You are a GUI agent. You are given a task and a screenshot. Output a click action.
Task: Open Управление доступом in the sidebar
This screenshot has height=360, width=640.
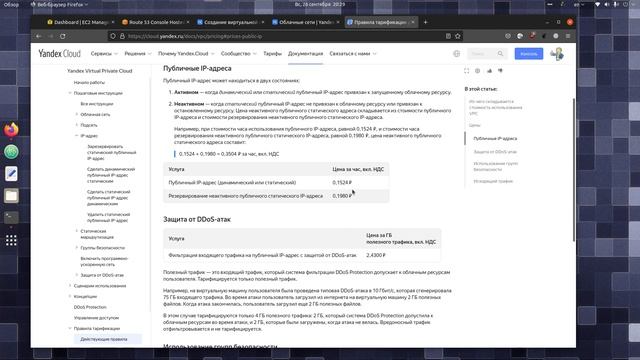pos(96,318)
